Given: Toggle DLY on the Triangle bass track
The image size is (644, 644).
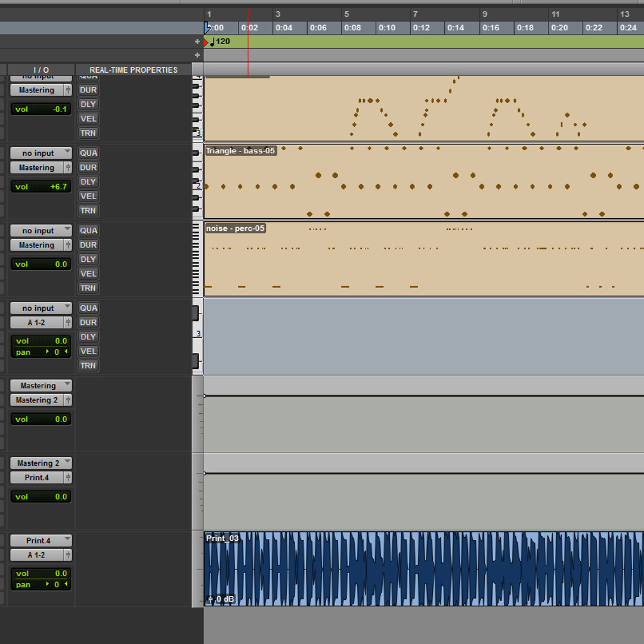Looking at the screenshot, I should point(88,182).
